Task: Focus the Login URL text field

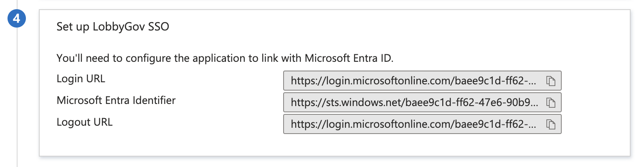Action: [x=422, y=81]
